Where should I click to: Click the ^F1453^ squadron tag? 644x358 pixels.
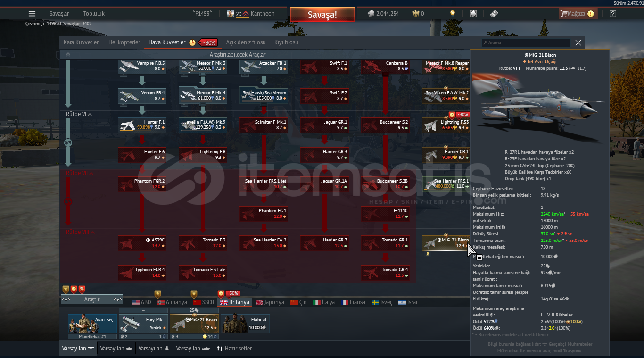(x=202, y=14)
